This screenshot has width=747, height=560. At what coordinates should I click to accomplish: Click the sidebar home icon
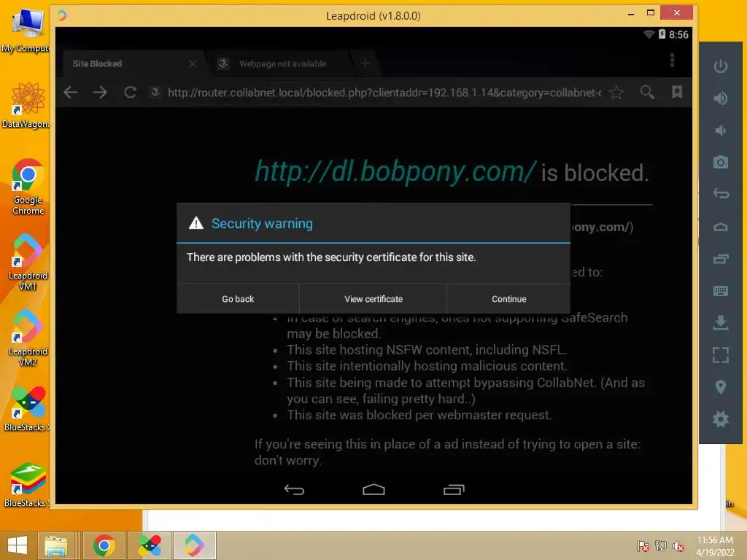[720, 227]
